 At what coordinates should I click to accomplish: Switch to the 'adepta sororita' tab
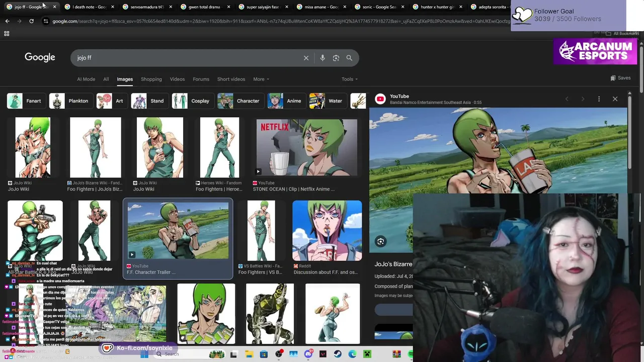click(491, 7)
